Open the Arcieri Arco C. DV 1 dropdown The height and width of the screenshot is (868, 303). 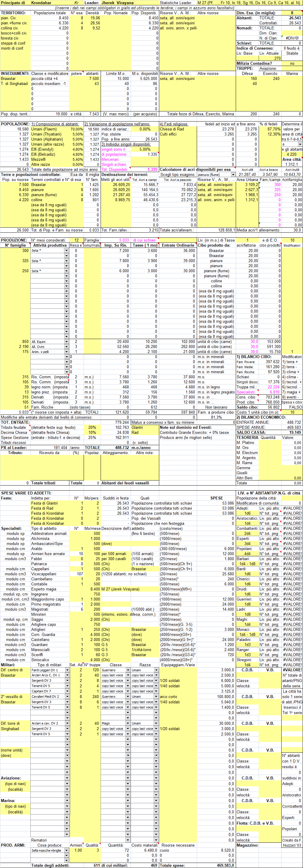click(67, 675)
